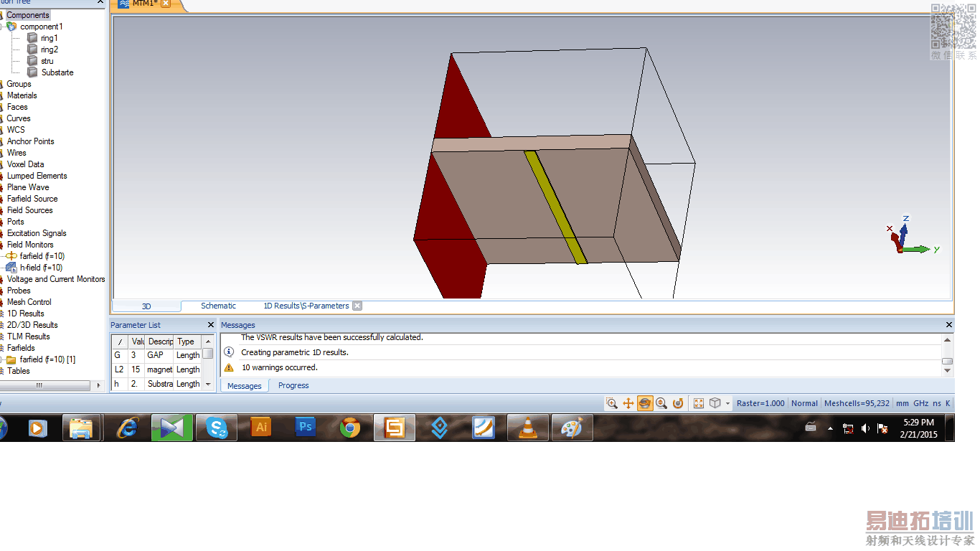The height and width of the screenshot is (551, 980).
Task: Switch to the 3D view tab
Action: pyautogui.click(x=146, y=306)
